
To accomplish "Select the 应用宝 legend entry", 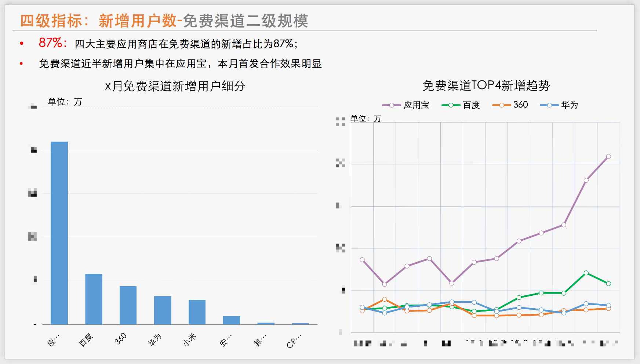I will click(406, 105).
